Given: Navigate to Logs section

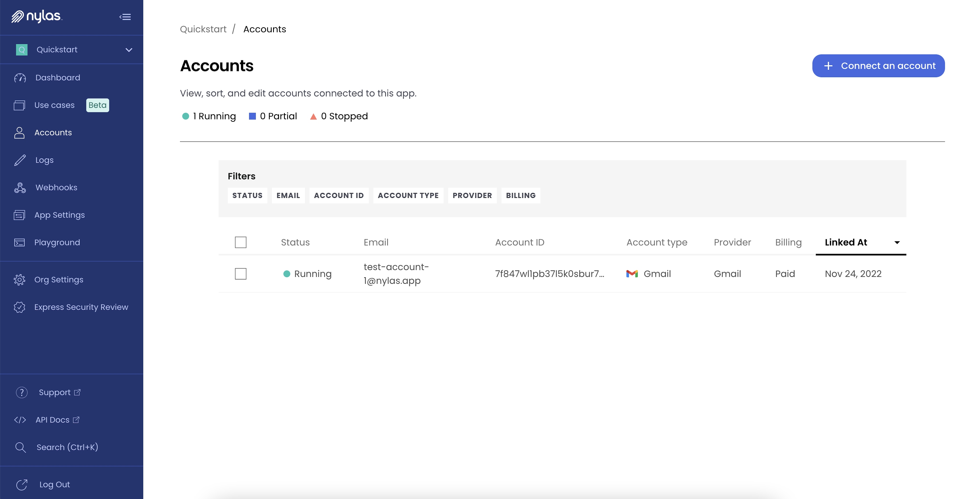Looking at the screenshot, I should point(44,160).
